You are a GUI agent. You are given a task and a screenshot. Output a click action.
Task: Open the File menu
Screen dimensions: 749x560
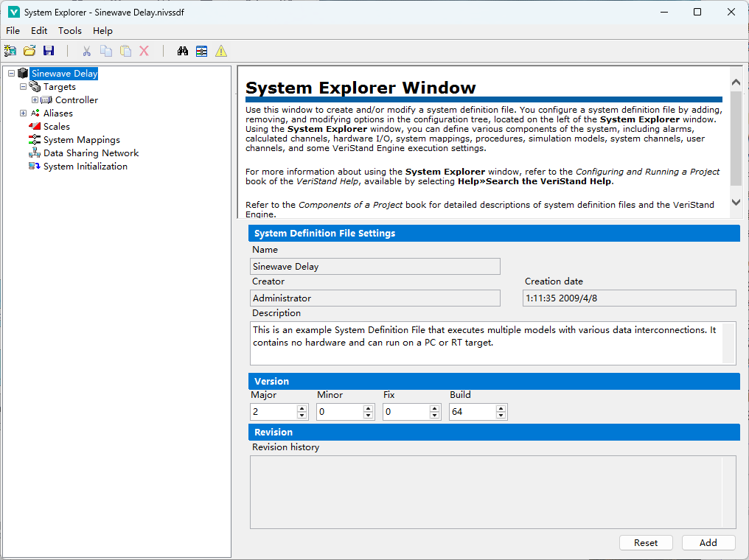[x=13, y=30]
